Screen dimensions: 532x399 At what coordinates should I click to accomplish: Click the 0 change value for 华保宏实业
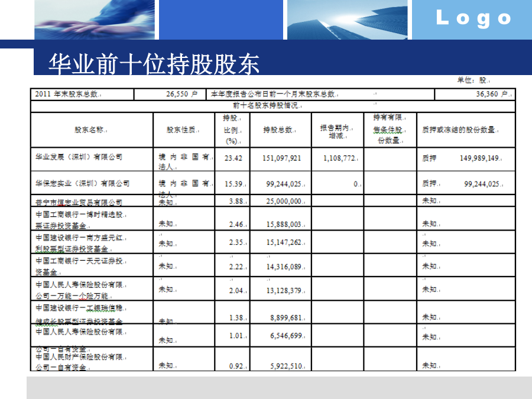click(x=356, y=184)
